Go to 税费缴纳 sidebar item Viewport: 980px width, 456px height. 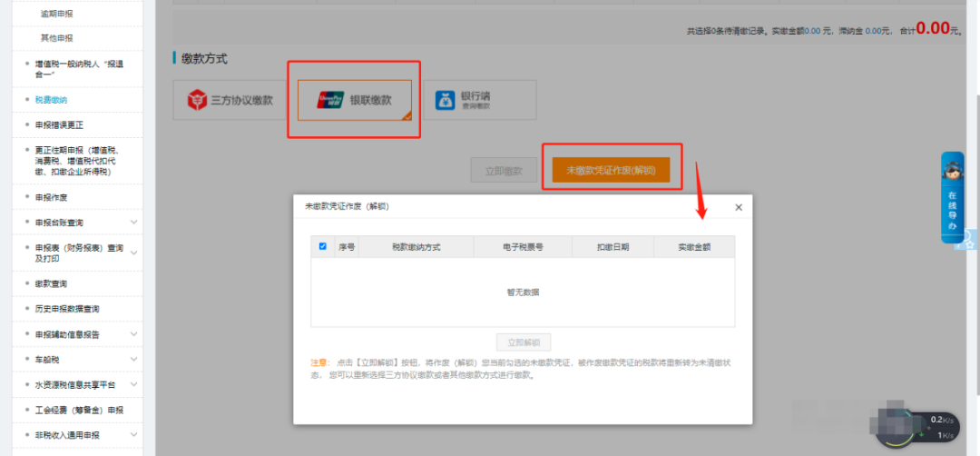point(51,99)
